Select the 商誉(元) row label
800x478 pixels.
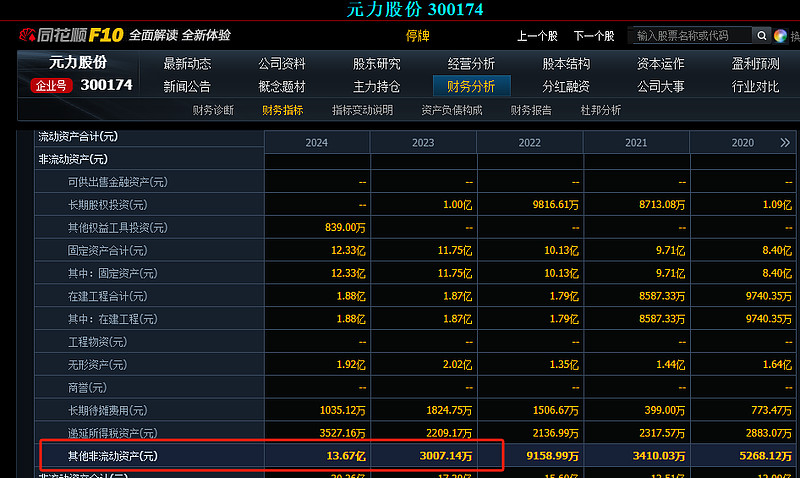[x=87, y=388]
